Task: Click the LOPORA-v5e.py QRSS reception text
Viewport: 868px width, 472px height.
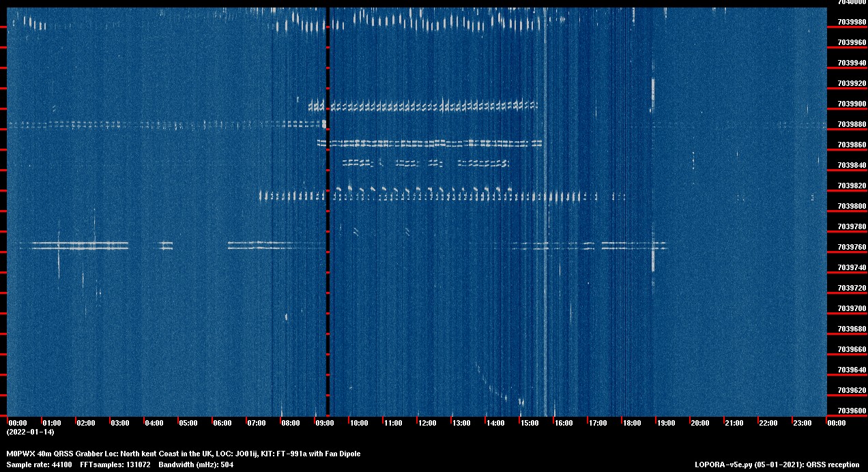Action: pyautogui.click(x=777, y=464)
